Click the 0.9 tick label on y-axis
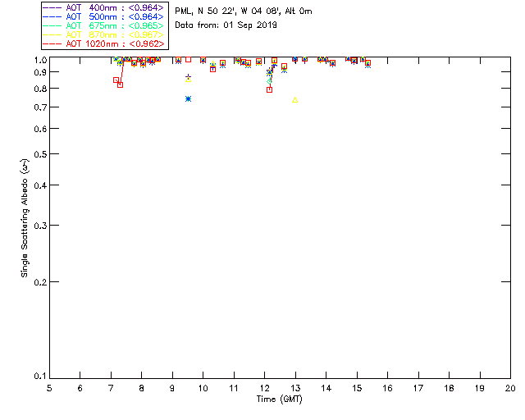 (x=40, y=72)
